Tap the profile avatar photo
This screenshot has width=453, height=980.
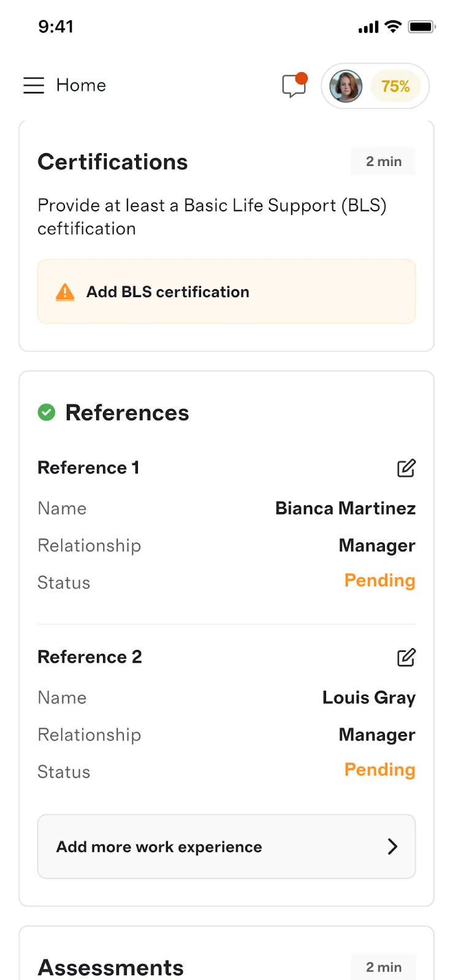[346, 86]
